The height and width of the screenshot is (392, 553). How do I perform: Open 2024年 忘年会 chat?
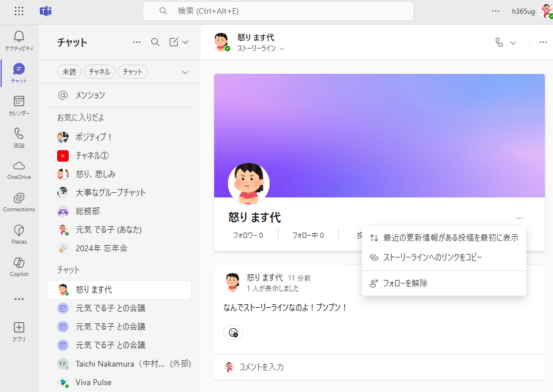pos(119,248)
